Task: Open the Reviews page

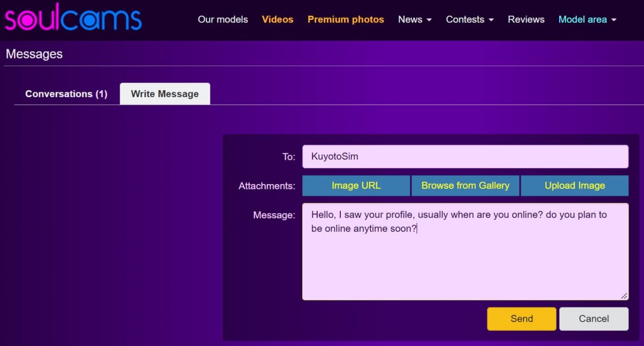Action: point(526,19)
